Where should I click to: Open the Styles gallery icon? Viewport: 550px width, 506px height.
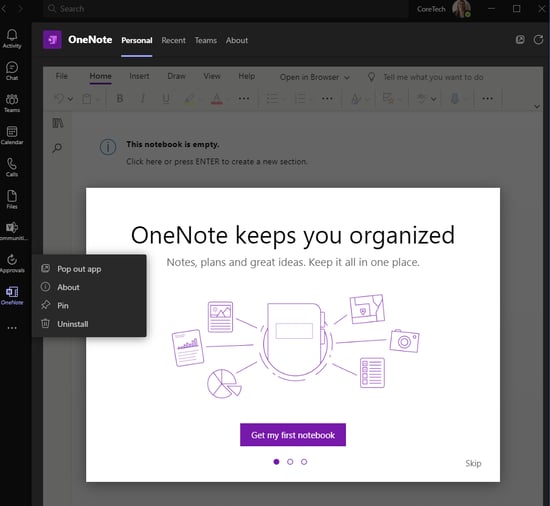pyautogui.click(x=356, y=99)
